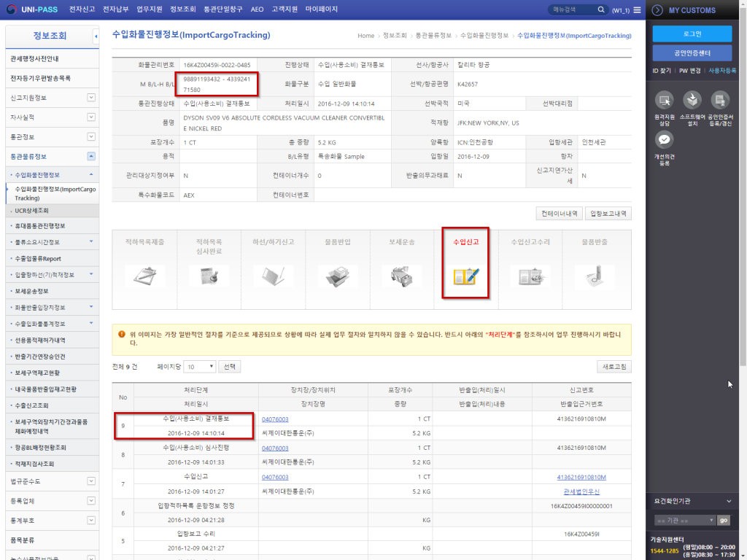This screenshot has width=747, height=560.
Task: Click the 로그인 login button
Action: [x=692, y=34]
